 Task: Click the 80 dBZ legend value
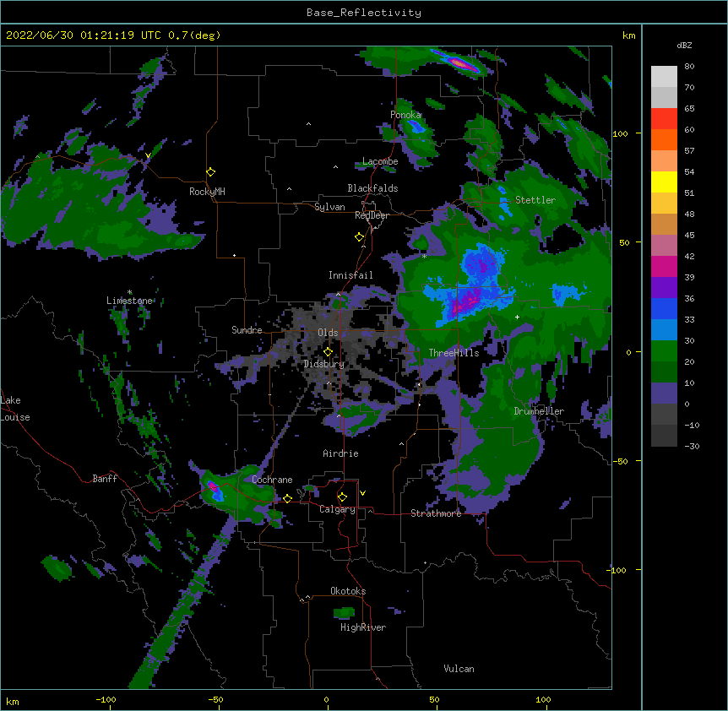coord(689,67)
